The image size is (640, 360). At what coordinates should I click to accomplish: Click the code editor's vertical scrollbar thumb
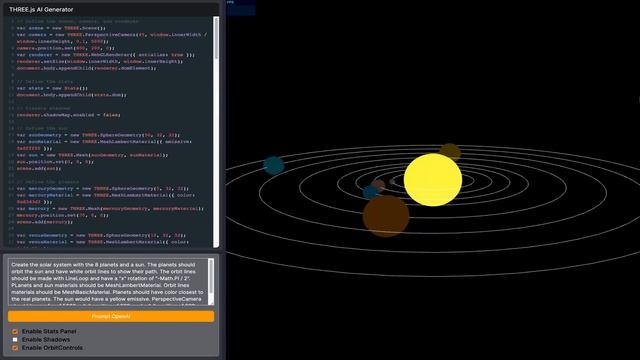[216, 39]
